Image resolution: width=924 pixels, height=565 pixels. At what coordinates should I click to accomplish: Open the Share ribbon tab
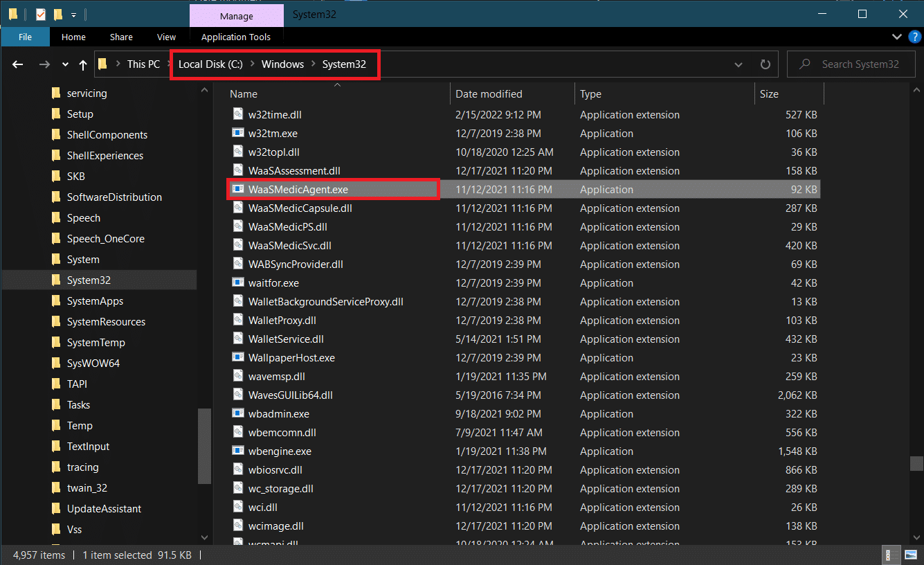tap(121, 37)
